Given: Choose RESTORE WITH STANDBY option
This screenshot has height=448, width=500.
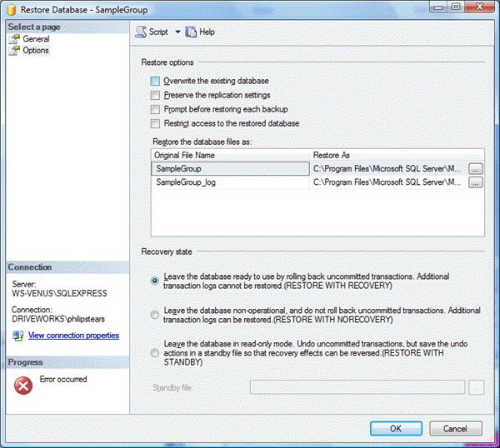Looking at the screenshot, I should click(155, 353).
